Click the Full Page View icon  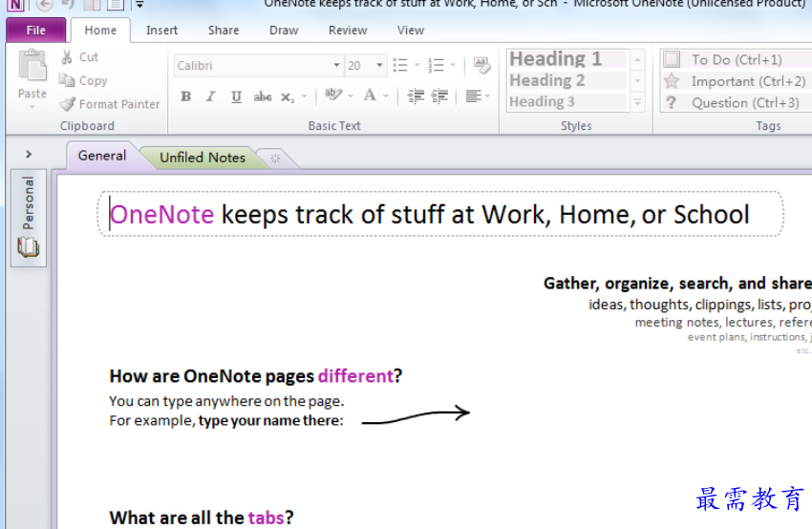coord(115,5)
